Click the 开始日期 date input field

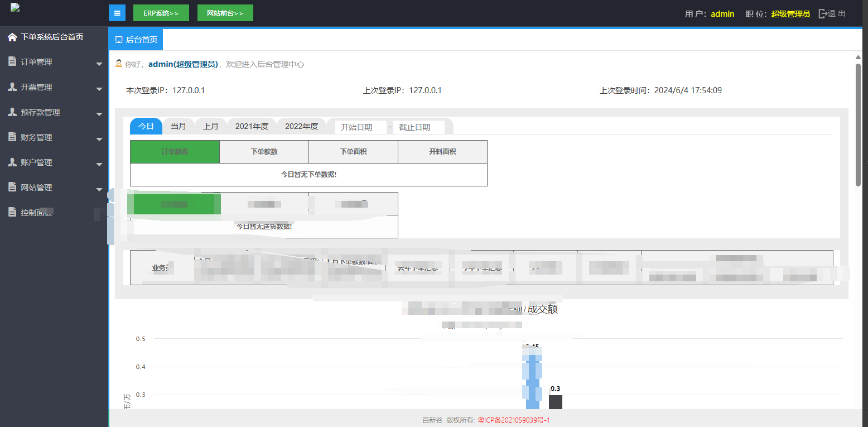pyautogui.click(x=360, y=127)
